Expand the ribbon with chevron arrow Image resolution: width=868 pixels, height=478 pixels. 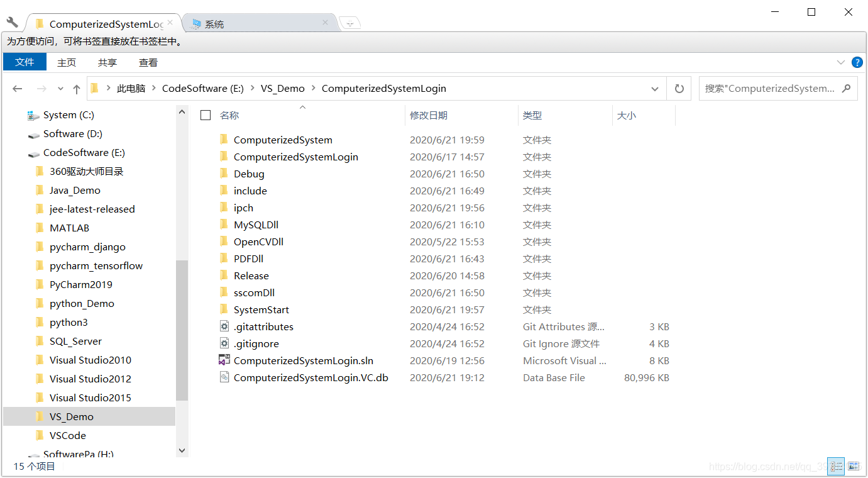841,62
